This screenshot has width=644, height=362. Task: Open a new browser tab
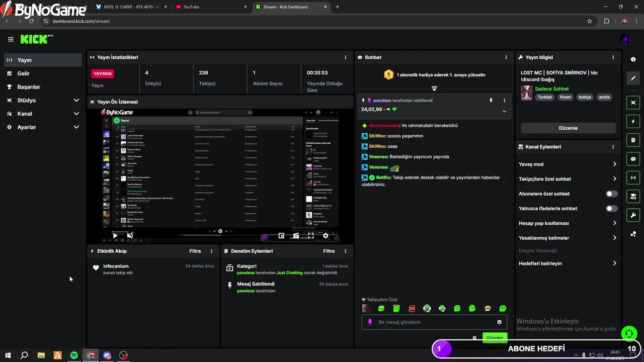pos(337,7)
